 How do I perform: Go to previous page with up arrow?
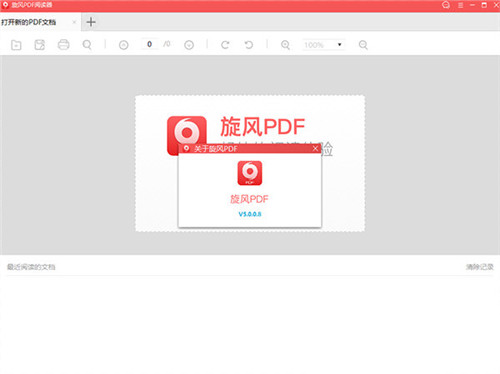[124, 45]
